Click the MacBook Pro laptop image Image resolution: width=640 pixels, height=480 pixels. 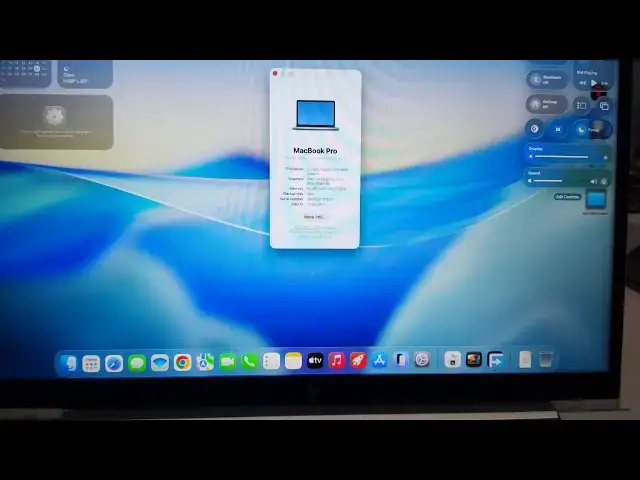tap(316, 115)
